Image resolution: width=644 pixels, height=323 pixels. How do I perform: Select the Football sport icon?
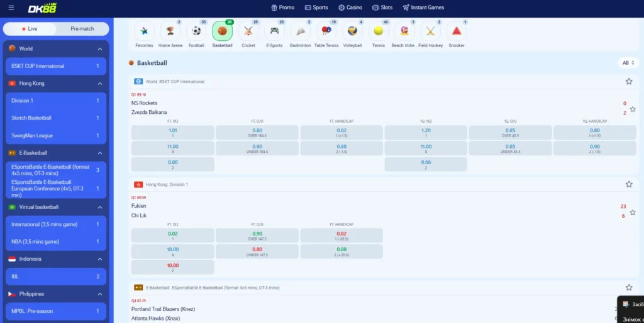196,31
